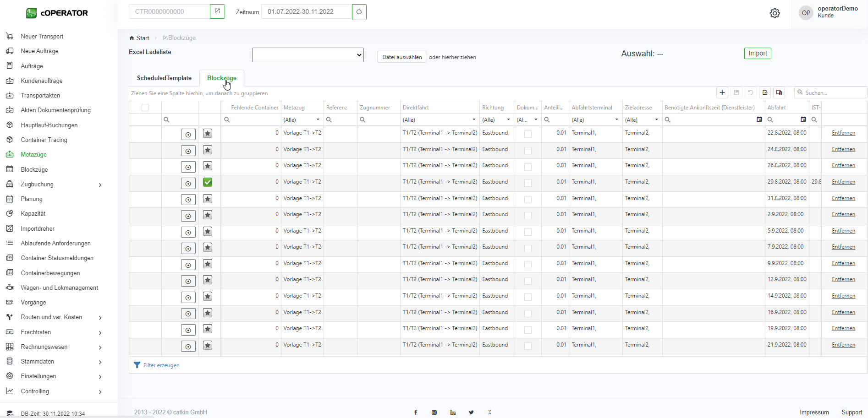Viewport: 868px width, 418px height.
Task: Click the target icon in the 24.8.2022 row
Action: 188,151
